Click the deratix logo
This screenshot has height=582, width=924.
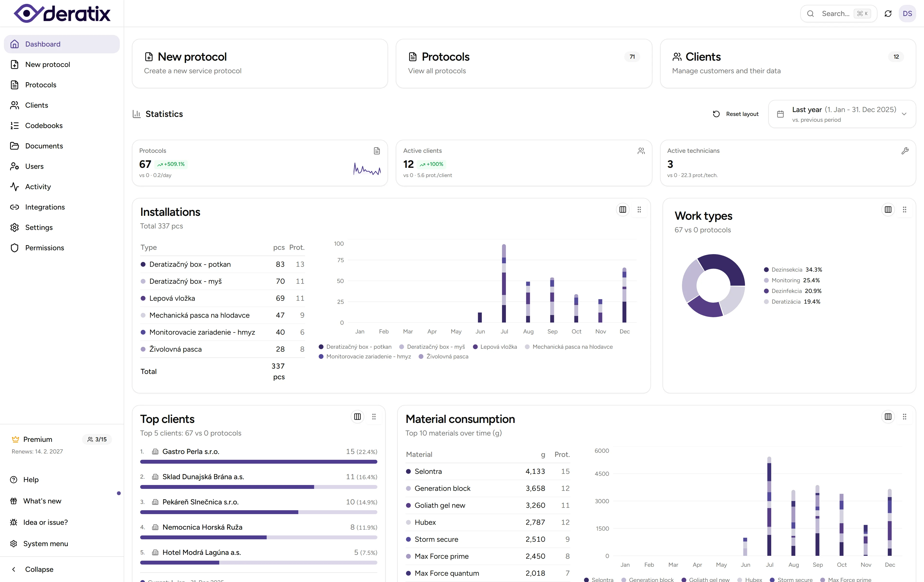click(x=62, y=14)
